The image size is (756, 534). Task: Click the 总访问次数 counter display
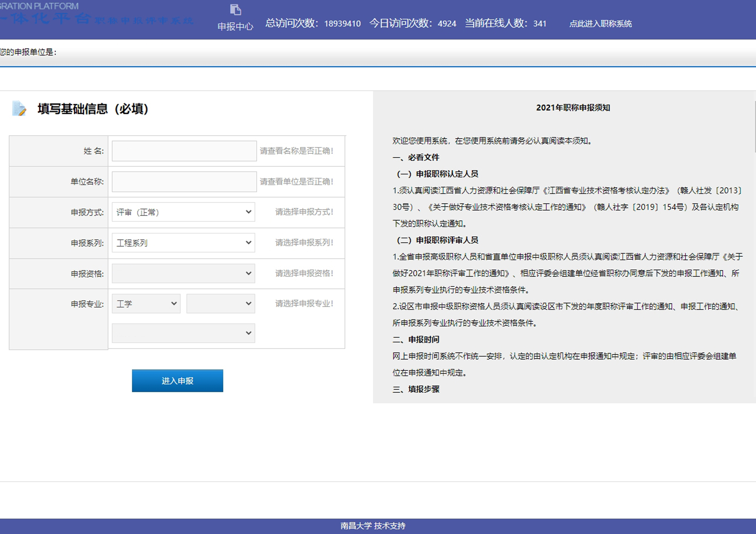click(x=313, y=23)
